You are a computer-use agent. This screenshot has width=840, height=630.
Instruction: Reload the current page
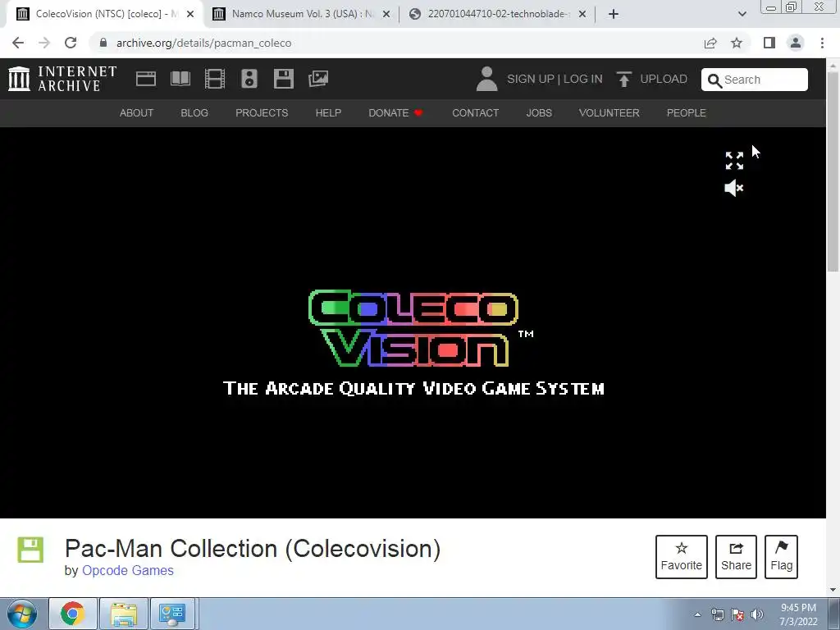click(x=71, y=43)
